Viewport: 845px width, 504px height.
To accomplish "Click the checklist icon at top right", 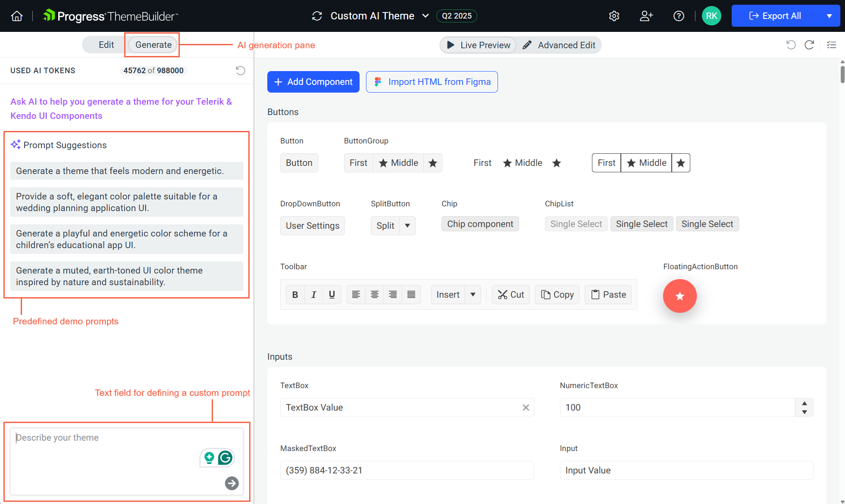I will click(831, 45).
